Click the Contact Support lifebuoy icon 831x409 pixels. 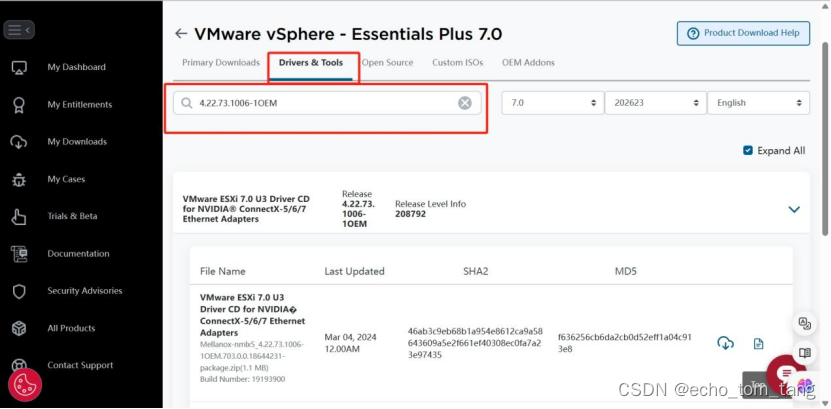tap(19, 366)
